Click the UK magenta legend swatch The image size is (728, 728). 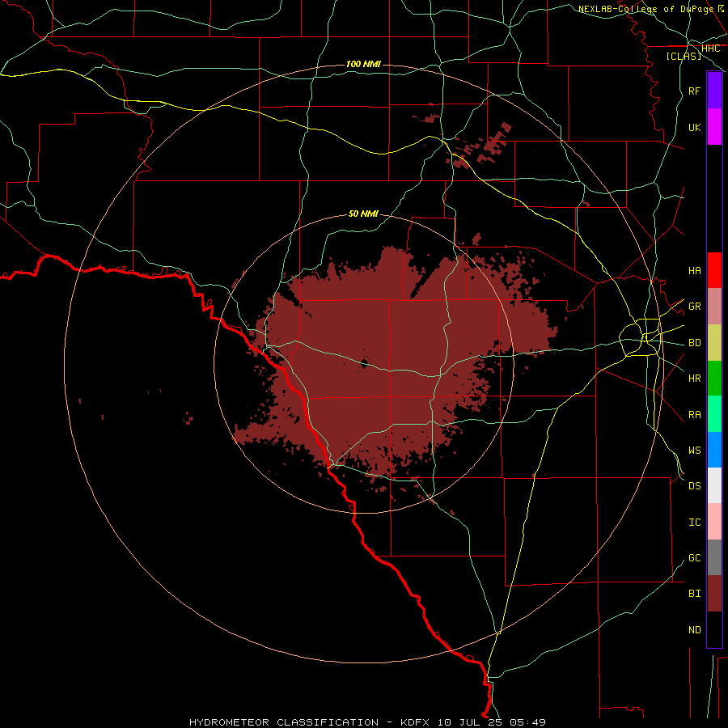[x=714, y=127]
